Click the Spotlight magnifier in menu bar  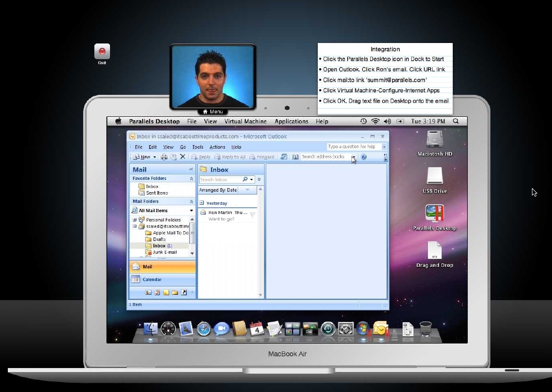click(456, 121)
